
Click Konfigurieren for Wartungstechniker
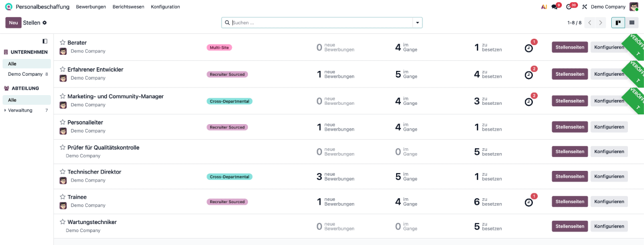tap(609, 226)
